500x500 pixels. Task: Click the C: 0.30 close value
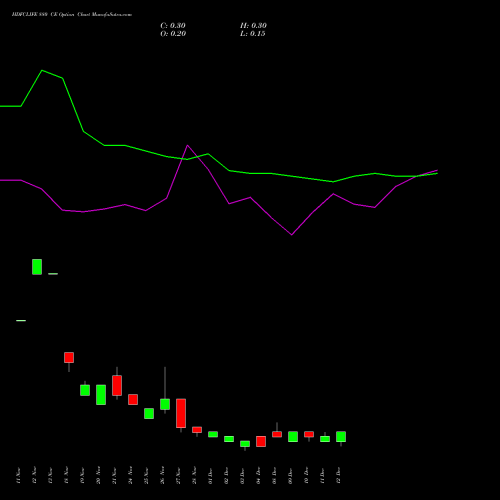click(173, 26)
